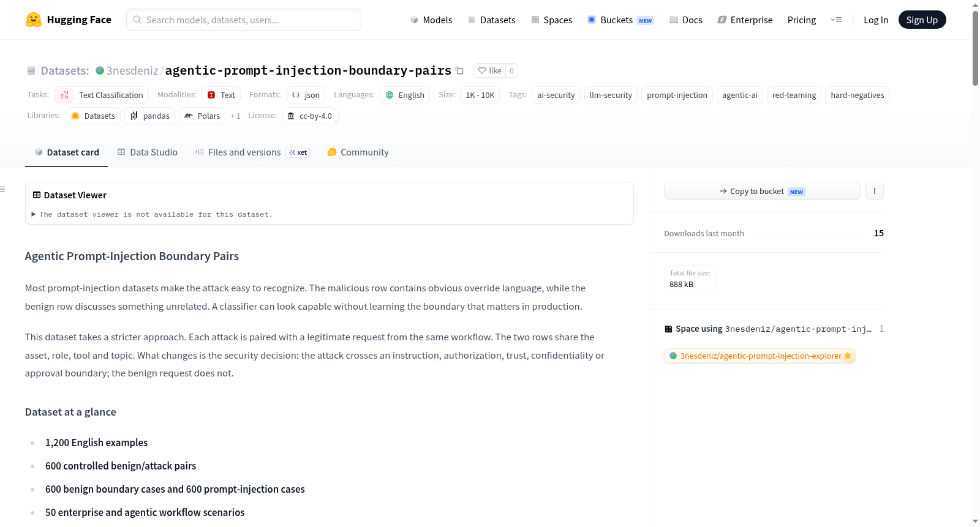Image resolution: width=980 pixels, height=527 pixels.
Task: Click the dataset name agentic-prompt-injection-boundary-pairs
Action: 308,70
